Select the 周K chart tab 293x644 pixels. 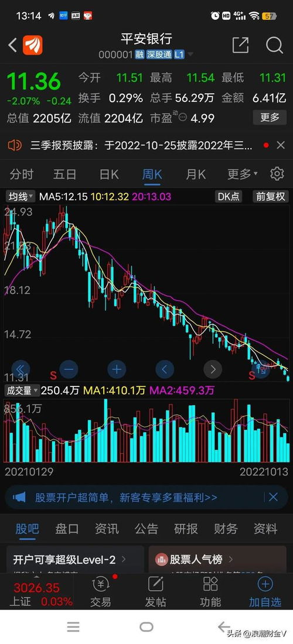coord(152,174)
